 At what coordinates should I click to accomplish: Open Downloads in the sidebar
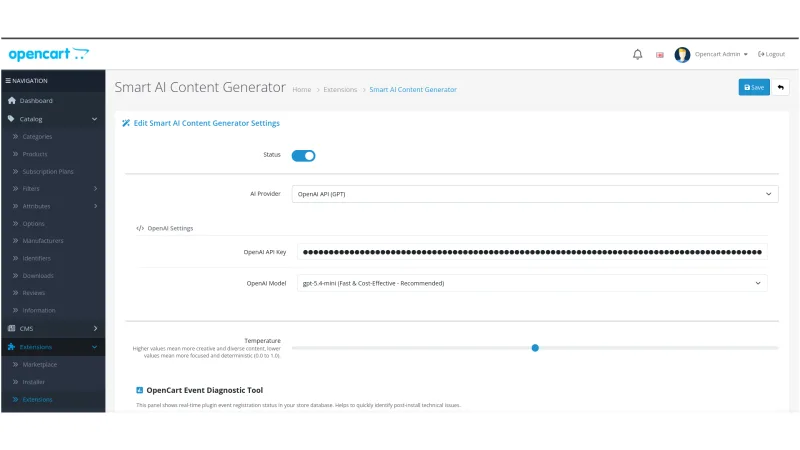click(38, 276)
